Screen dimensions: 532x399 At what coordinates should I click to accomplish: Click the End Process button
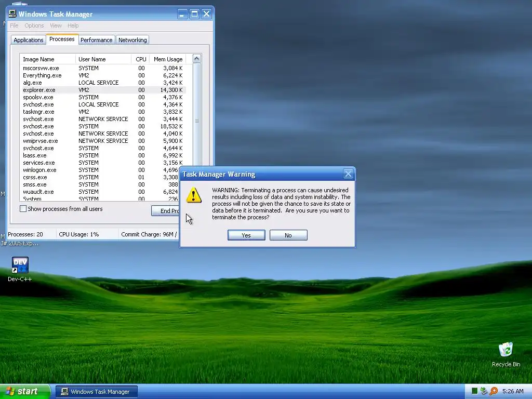pyautogui.click(x=165, y=211)
